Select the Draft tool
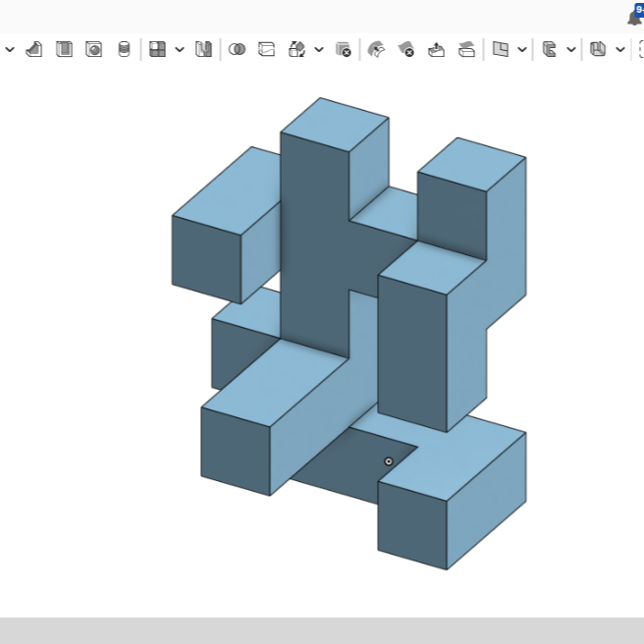 click(33, 49)
